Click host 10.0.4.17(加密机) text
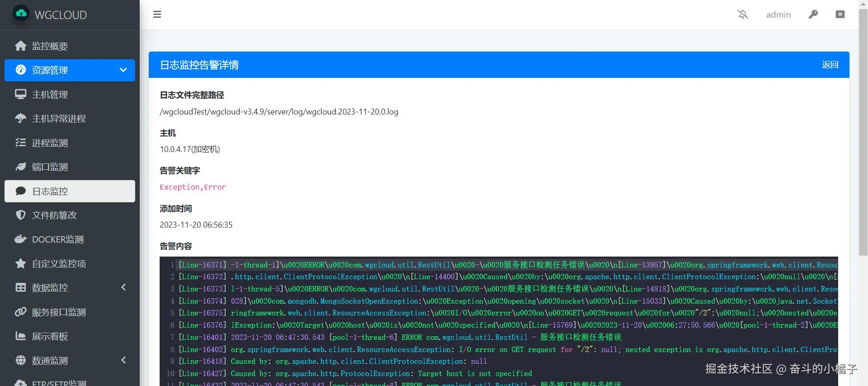 tap(190, 149)
